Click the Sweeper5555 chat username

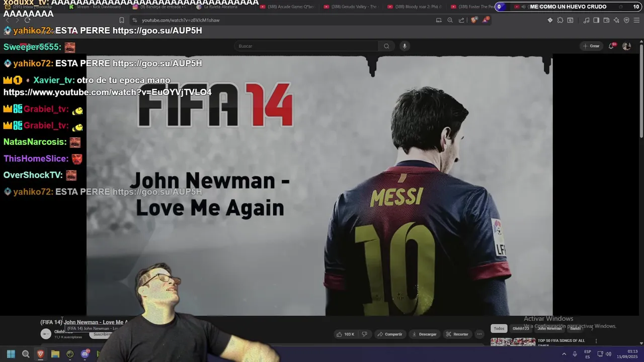pyautogui.click(x=32, y=47)
